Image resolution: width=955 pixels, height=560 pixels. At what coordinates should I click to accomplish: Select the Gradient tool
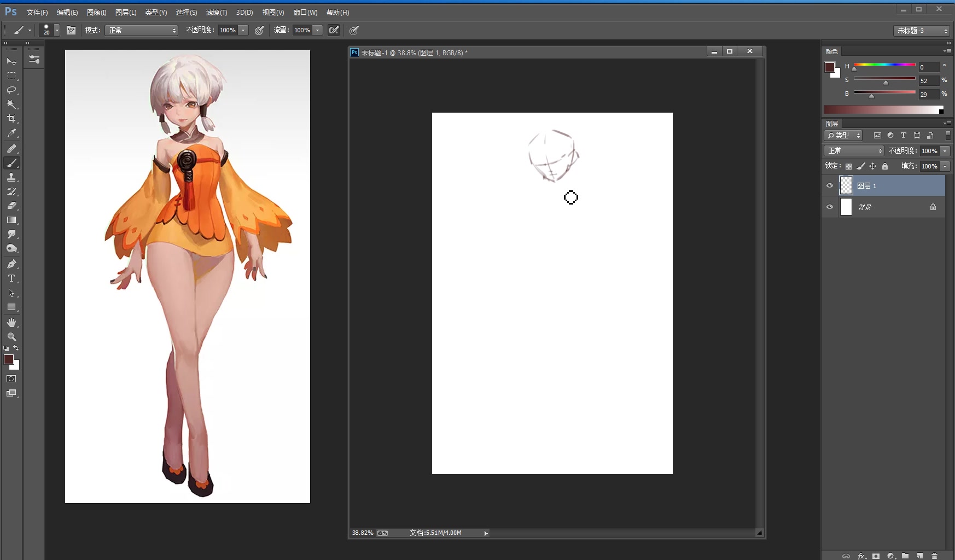[11, 220]
